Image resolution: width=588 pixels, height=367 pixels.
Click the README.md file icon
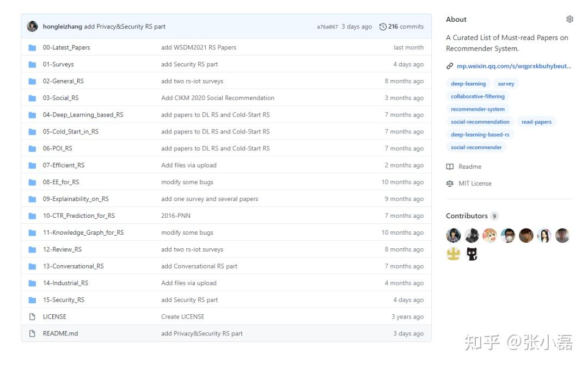coord(32,333)
